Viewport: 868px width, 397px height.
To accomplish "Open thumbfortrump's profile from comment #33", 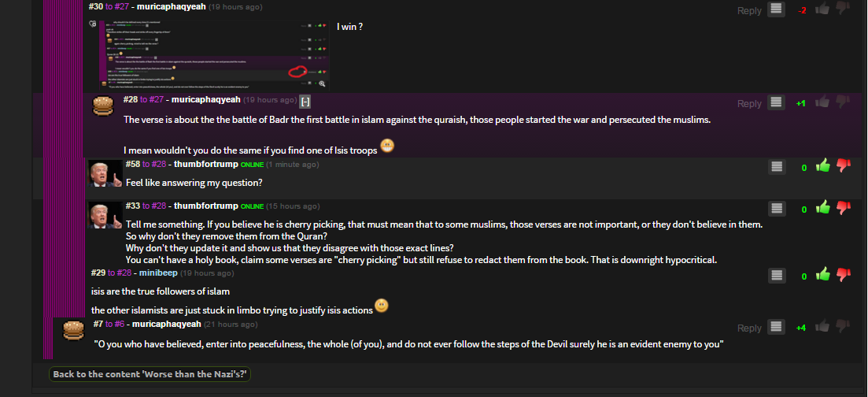I will 205,206.
